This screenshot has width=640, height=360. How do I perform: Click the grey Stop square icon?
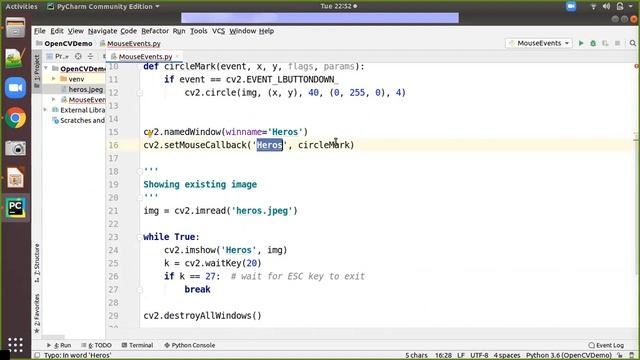[x=618, y=43]
